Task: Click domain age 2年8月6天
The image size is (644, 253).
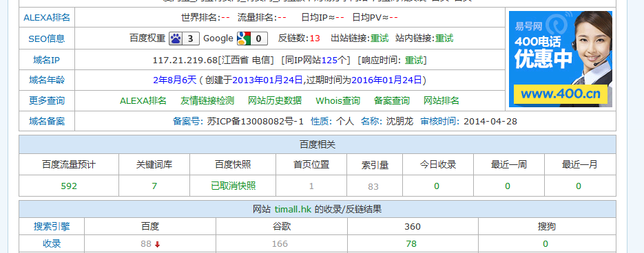Action: [x=175, y=80]
